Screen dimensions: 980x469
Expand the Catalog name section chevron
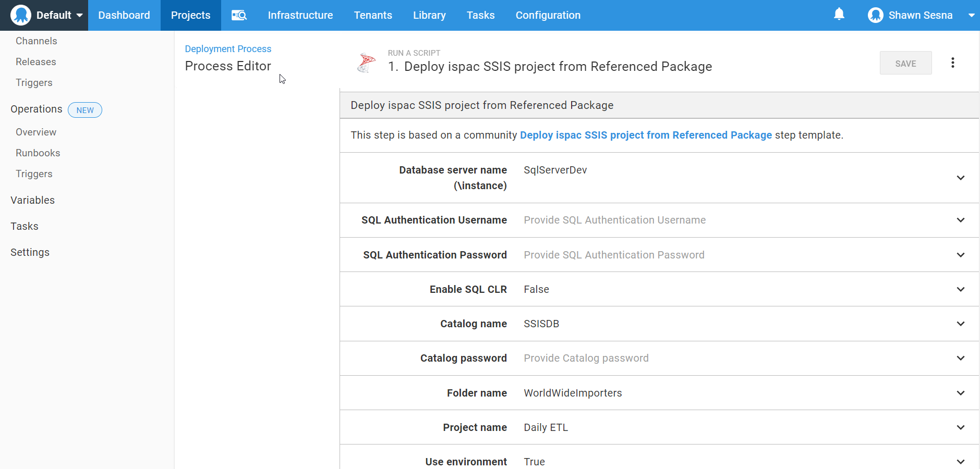tap(960, 324)
